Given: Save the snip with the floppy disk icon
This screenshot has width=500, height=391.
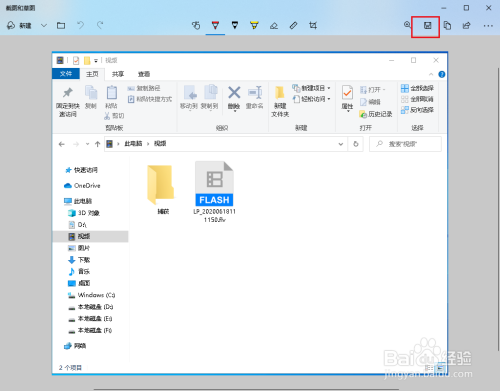Looking at the screenshot, I should 427,26.
